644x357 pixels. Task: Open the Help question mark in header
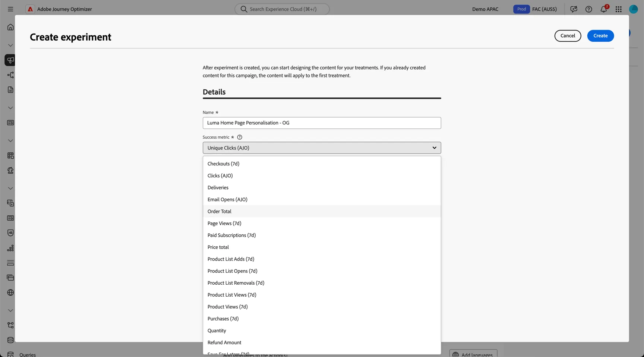[x=589, y=9]
